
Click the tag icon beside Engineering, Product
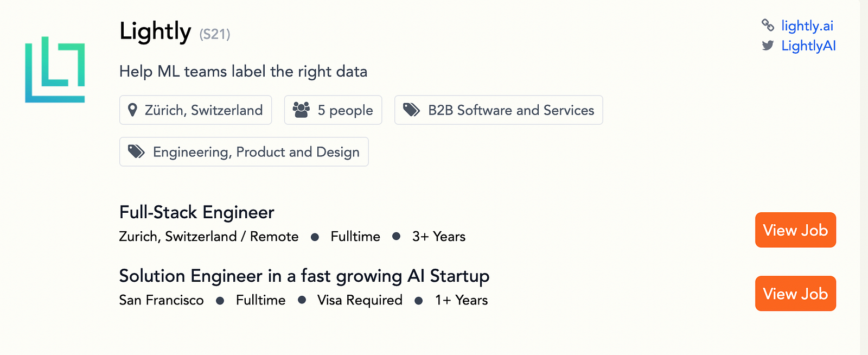coord(136,151)
